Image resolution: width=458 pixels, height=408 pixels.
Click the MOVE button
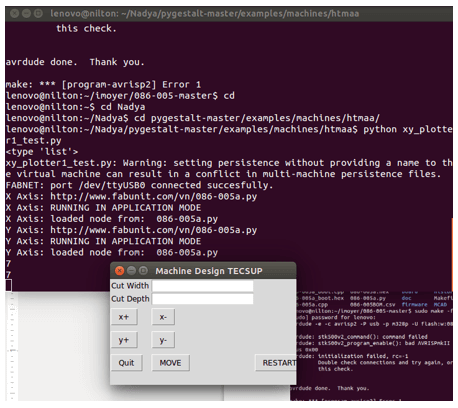tap(170, 363)
